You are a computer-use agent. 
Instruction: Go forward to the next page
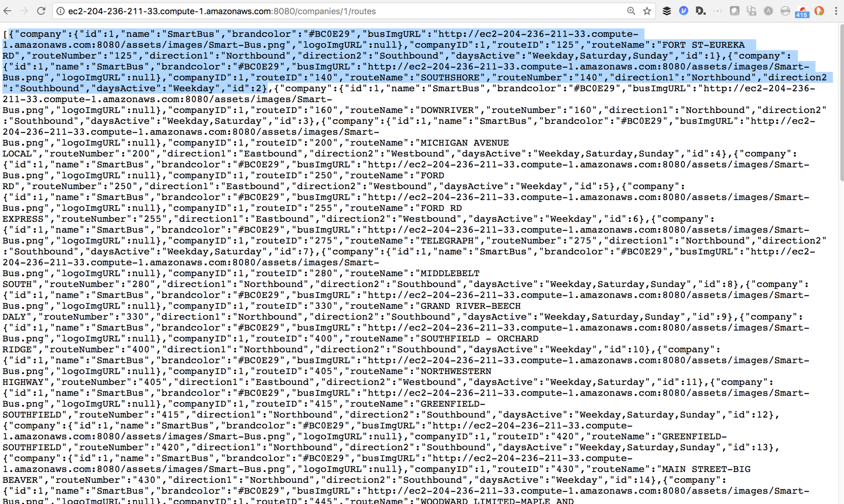click(x=24, y=11)
